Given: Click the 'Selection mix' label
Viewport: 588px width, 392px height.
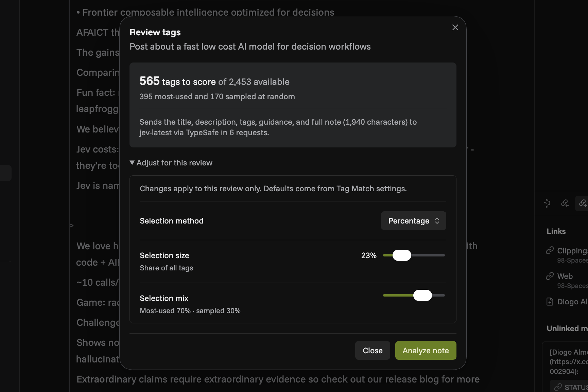Looking at the screenshot, I should [164, 298].
